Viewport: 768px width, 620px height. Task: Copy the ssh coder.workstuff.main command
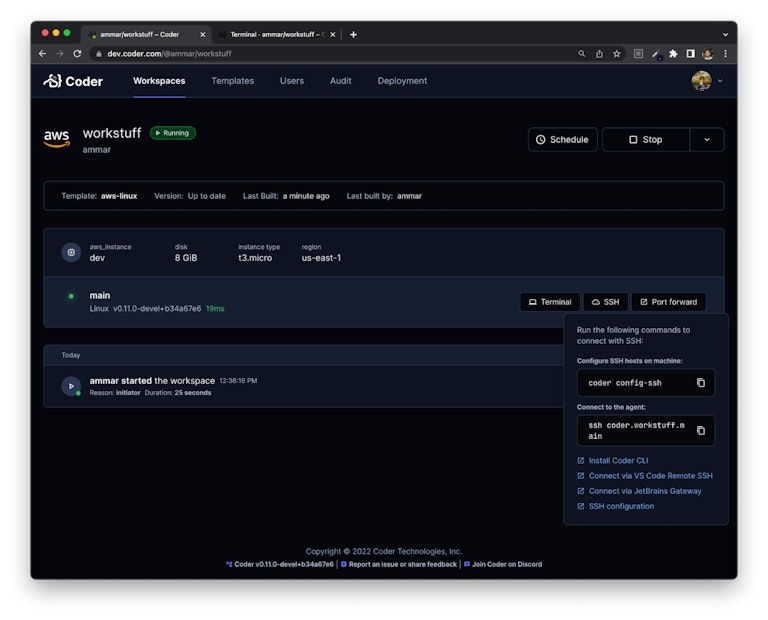pos(700,430)
